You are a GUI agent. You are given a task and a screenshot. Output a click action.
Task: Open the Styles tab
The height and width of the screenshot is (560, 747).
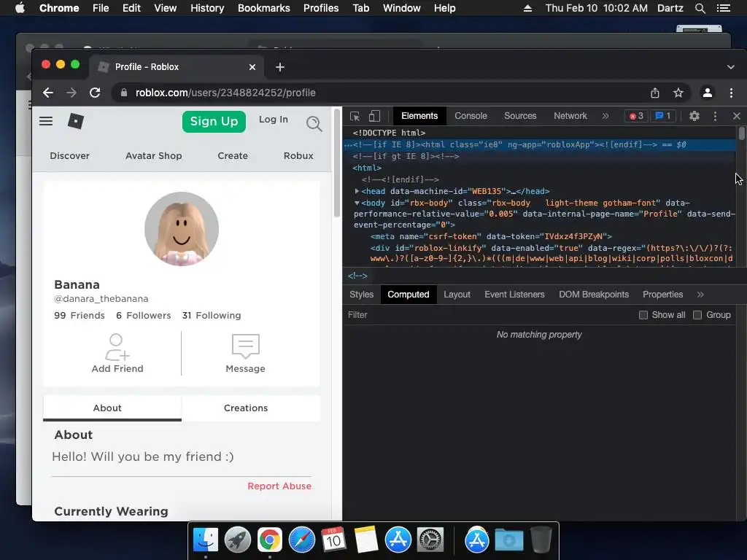pyautogui.click(x=362, y=295)
